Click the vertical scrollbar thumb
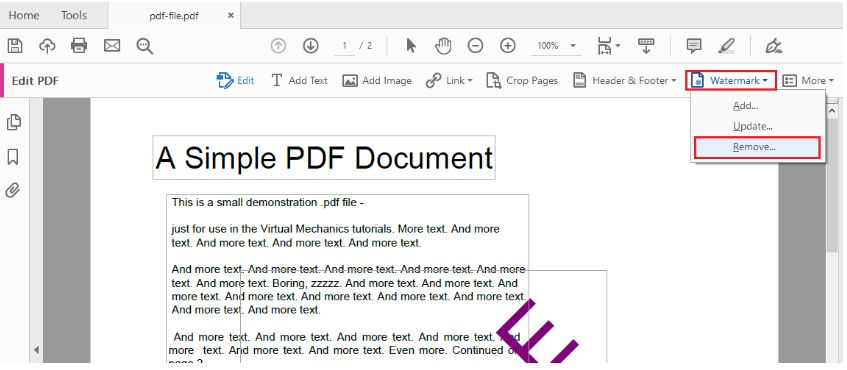The width and height of the screenshot is (847, 370). coord(832,184)
